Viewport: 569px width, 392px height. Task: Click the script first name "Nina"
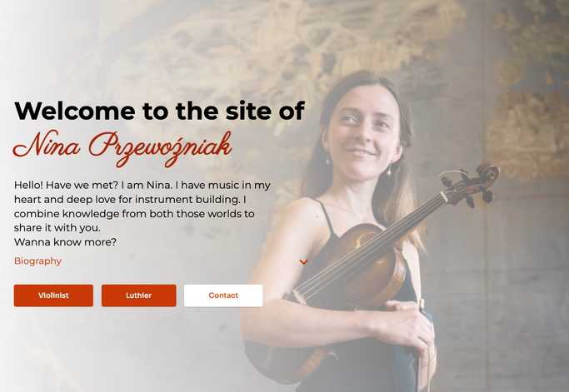click(47, 144)
